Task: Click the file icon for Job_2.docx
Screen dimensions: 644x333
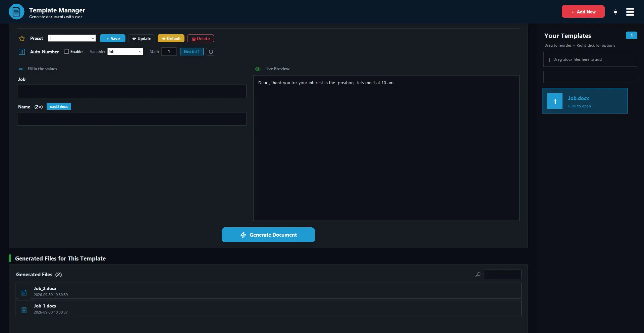Action: (x=24, y=292)
